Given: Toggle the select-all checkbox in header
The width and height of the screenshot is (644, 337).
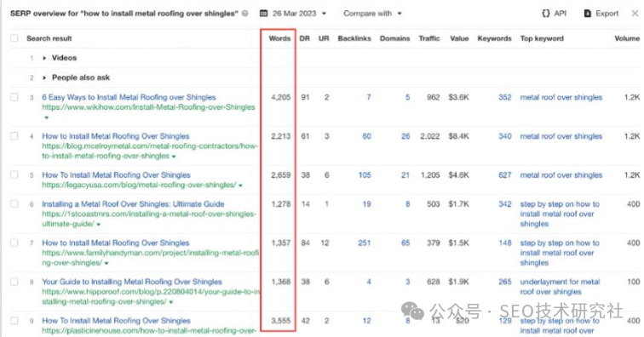Looking at the screenshot, I should coord(14,38).
